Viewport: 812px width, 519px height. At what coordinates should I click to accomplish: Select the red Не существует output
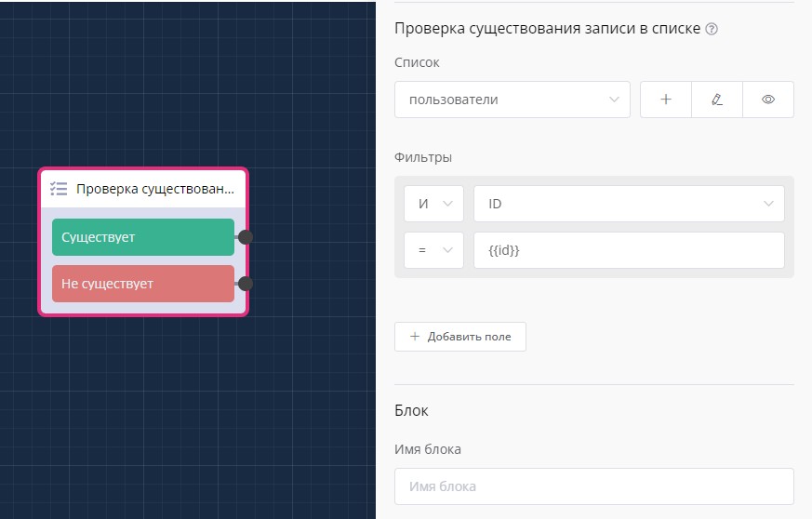click(142, 284)
